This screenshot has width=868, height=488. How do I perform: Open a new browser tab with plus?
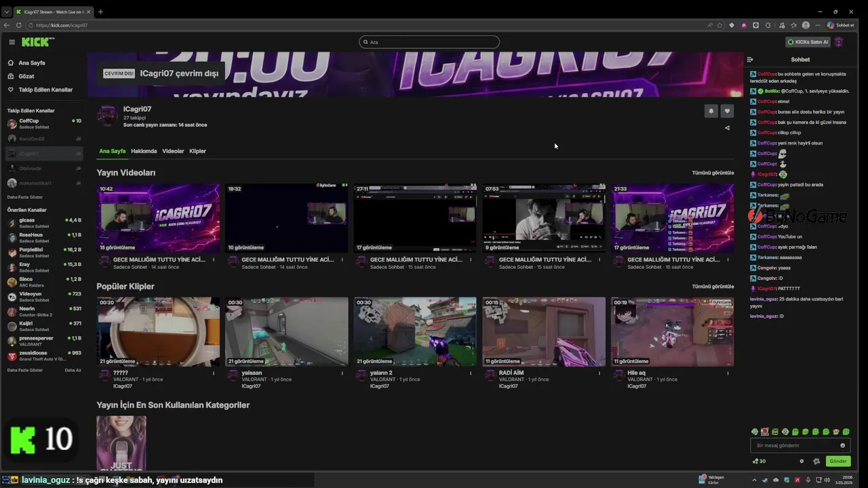[100, 12]
